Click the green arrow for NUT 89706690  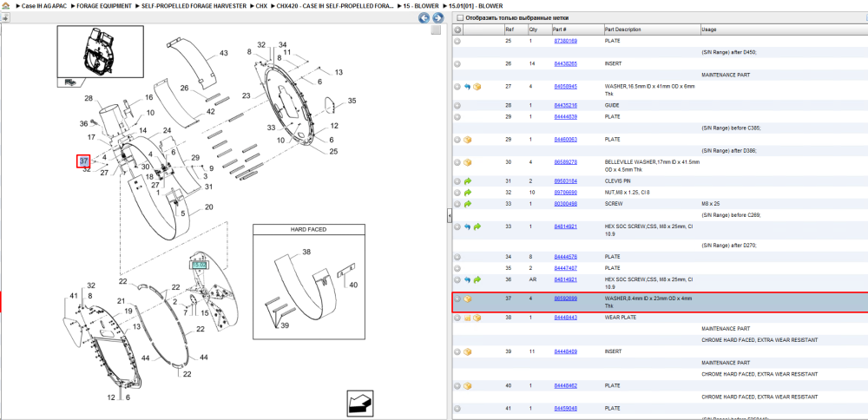coord(467,193)
